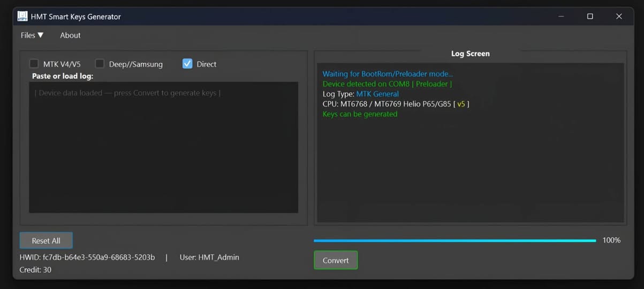This screenshot has width=644, height=289.
Task: Click the 'Waiting for BootRom/Preloader mode' log line
Action: point(387,74)
